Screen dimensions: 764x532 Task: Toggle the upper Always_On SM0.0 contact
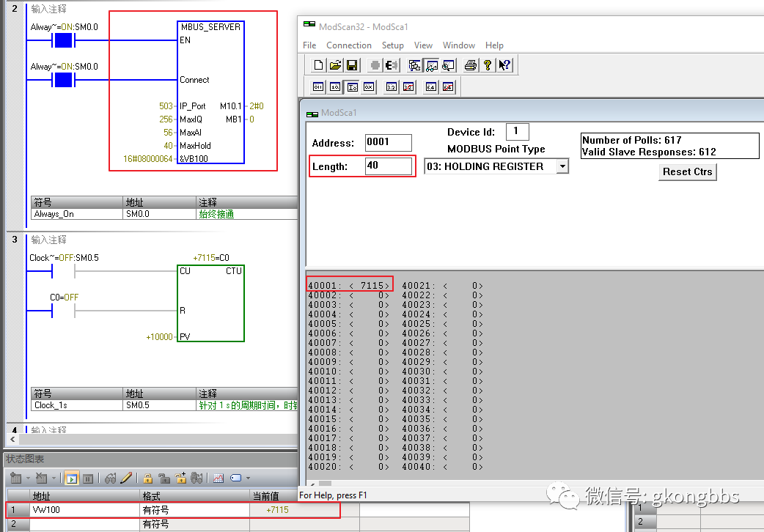click(x=63, y=40)
